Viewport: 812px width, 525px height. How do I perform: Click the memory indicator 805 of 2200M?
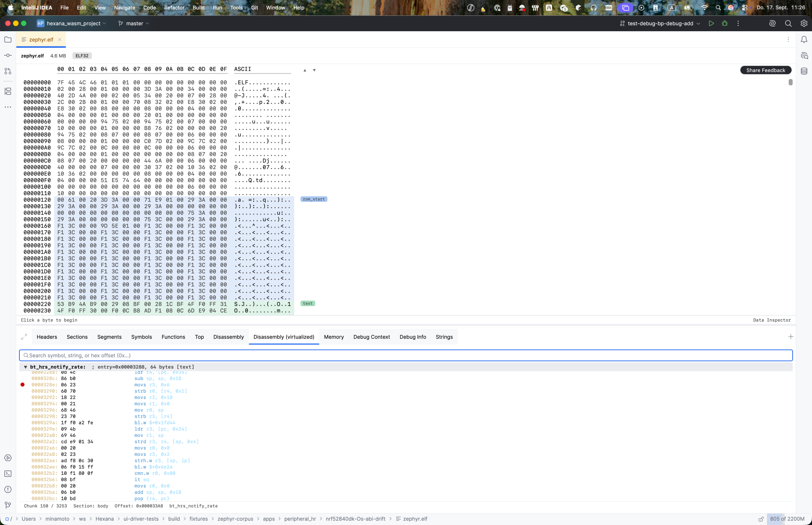(787, 519)
